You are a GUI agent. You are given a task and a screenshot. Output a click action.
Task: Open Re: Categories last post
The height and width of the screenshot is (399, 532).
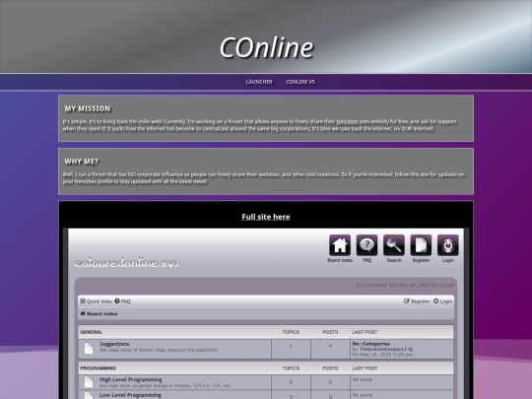370,344
